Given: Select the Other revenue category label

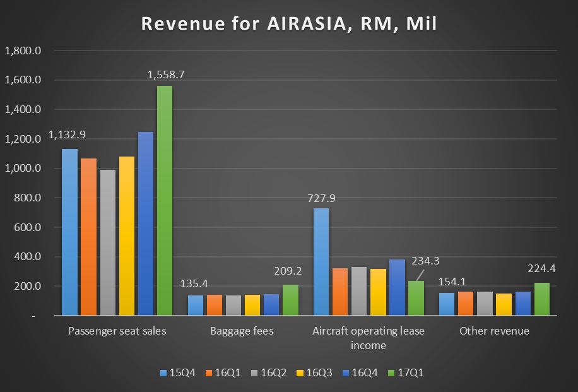Looking at the screenshot, I should [494, 331].
